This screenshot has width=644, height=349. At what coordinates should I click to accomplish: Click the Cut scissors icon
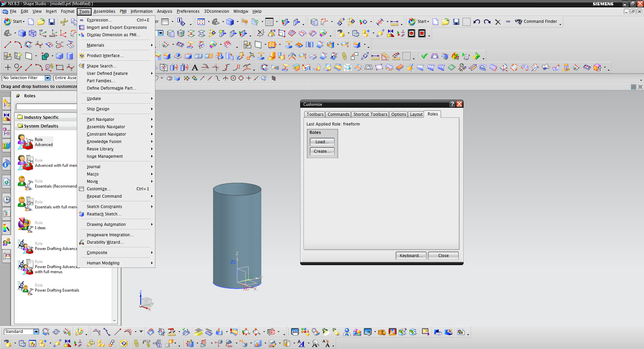[x=64, y=22]
